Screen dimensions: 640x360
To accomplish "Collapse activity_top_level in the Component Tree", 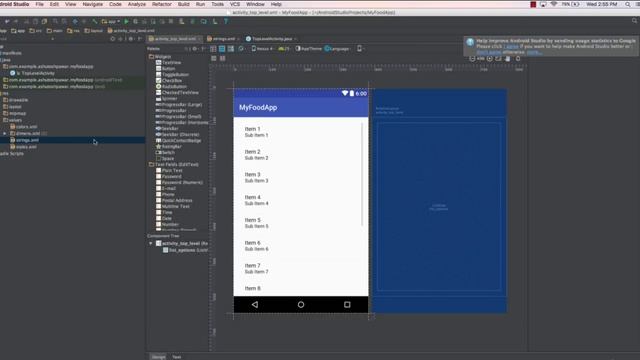I will pyautogui.click(x=151, y=243).
